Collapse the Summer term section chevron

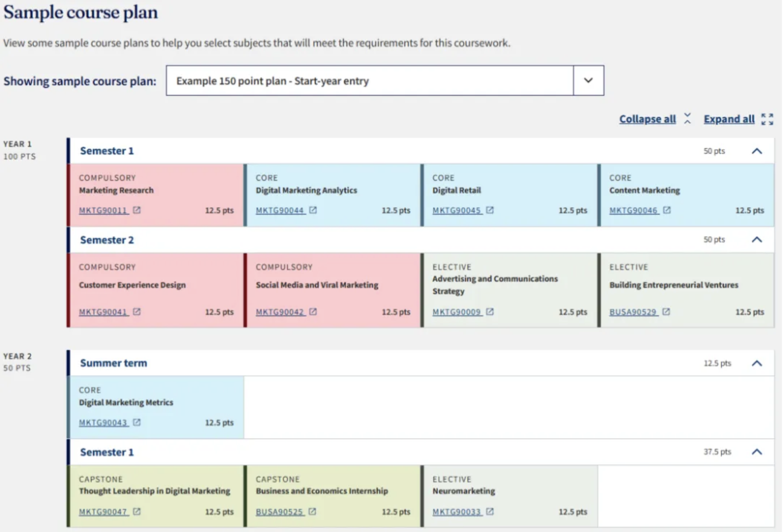coord(757,363)
